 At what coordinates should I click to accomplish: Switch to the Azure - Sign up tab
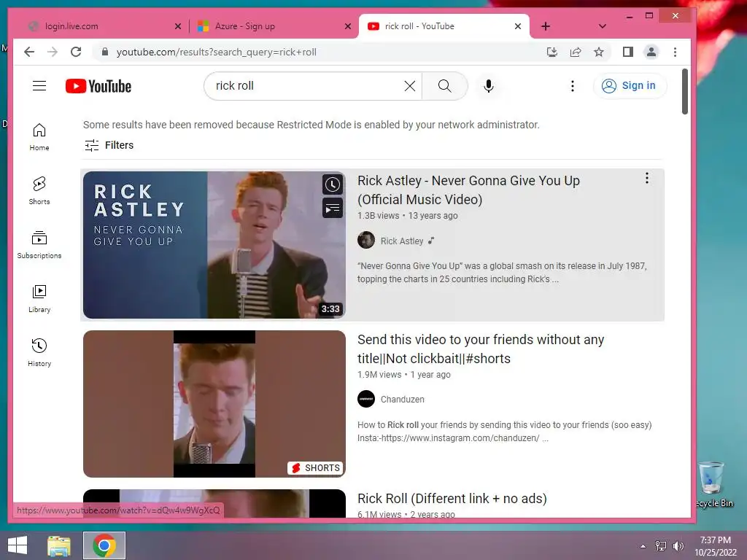coord(274,26)
